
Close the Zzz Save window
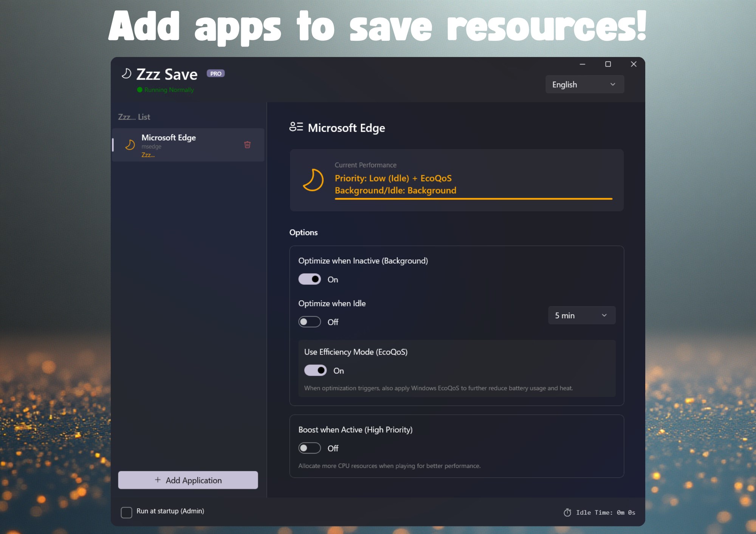(634, 64)
